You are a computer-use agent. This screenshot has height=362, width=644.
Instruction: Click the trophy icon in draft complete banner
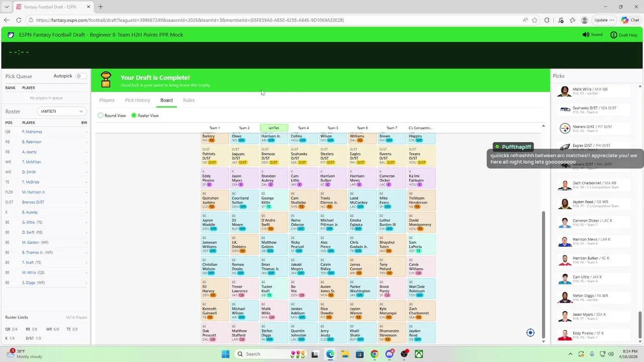(106, 80)
